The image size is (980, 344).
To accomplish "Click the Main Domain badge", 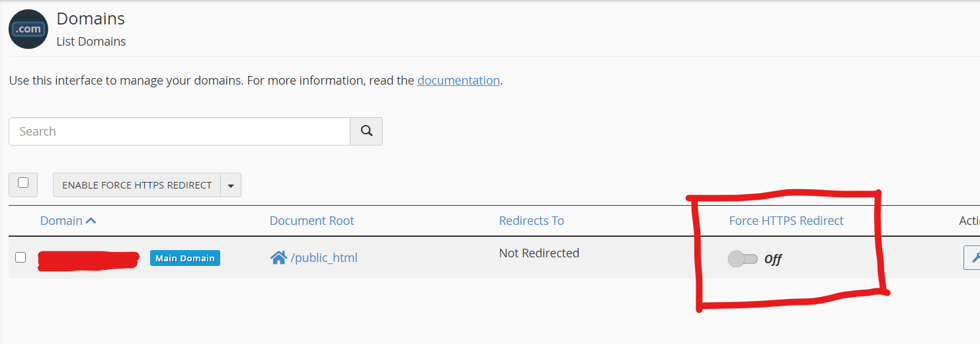I will [185, 258].
